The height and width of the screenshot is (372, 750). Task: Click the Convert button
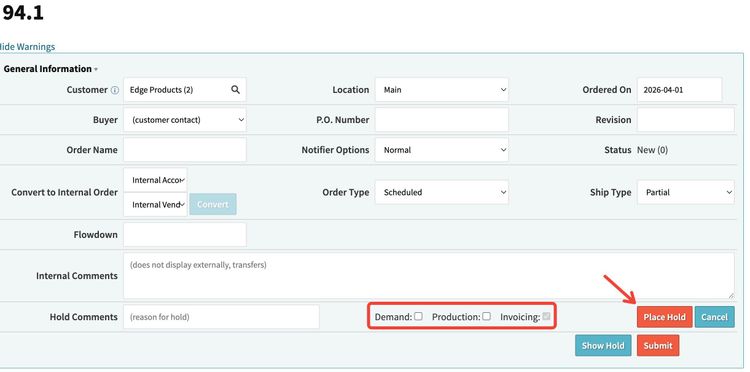point(213,204)
